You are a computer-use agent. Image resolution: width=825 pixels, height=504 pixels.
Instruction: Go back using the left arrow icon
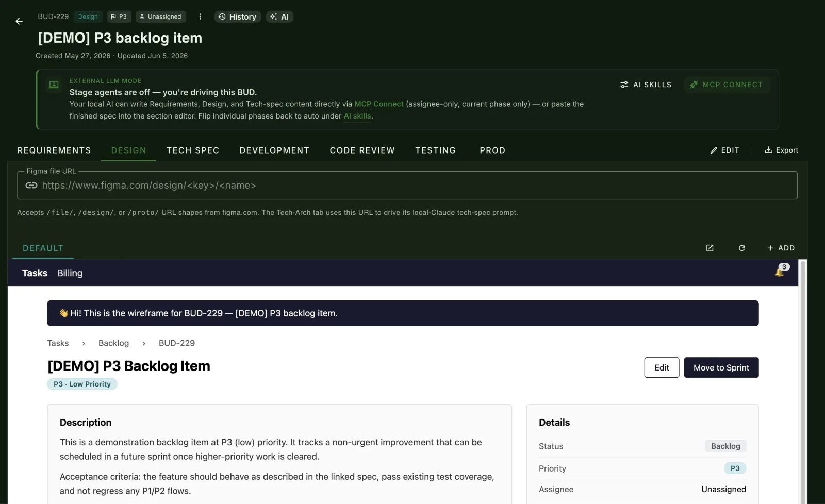click(x=19, y=21)
